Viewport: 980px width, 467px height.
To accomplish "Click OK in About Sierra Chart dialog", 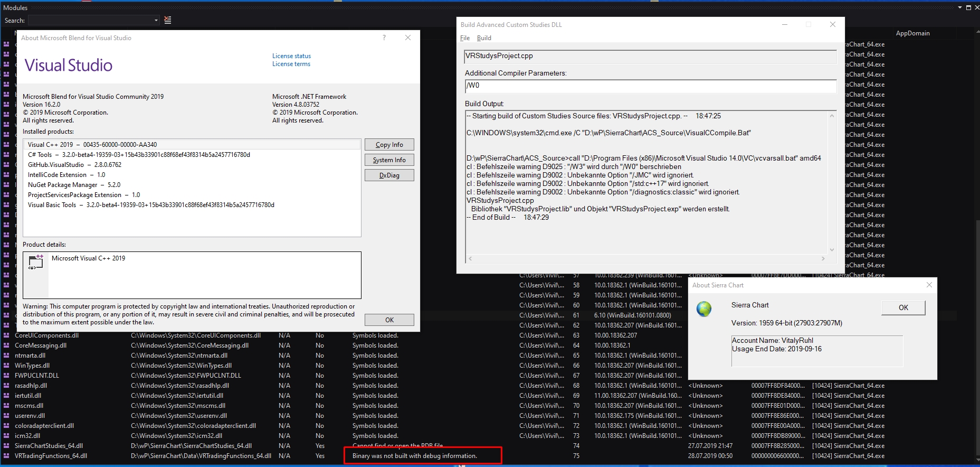I will pyautogui.click(x=903, y=308).
